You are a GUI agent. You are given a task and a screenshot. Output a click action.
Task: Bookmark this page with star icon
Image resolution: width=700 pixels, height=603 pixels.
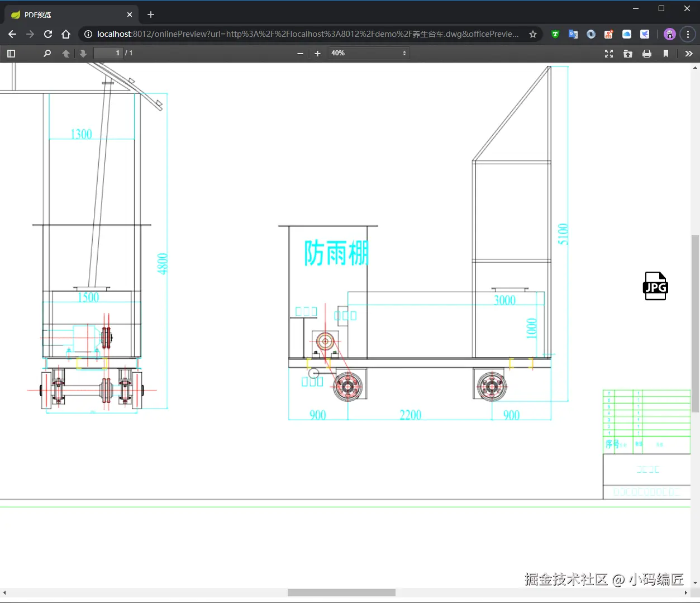pyautogui.click(x=533, y=34)
